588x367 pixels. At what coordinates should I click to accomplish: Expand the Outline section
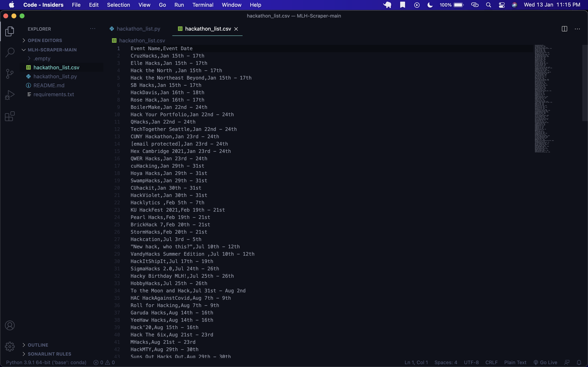tap(38, 345)
